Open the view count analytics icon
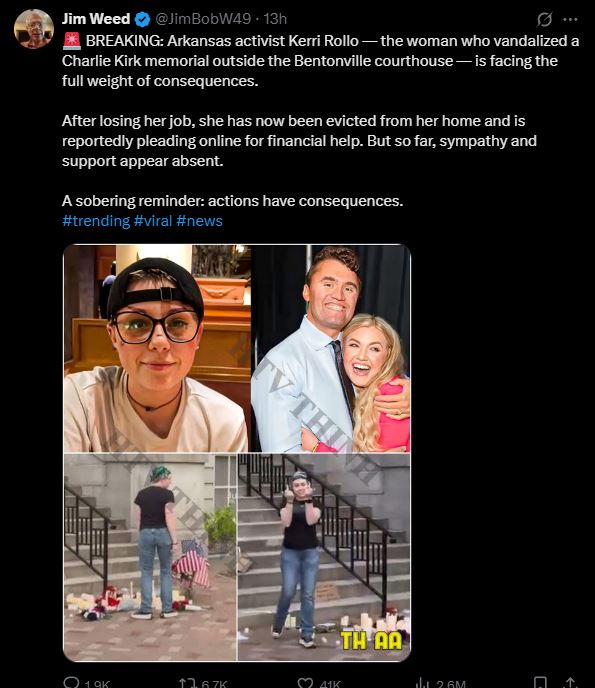The image size is (595, 688). click(x=422, y=683)
